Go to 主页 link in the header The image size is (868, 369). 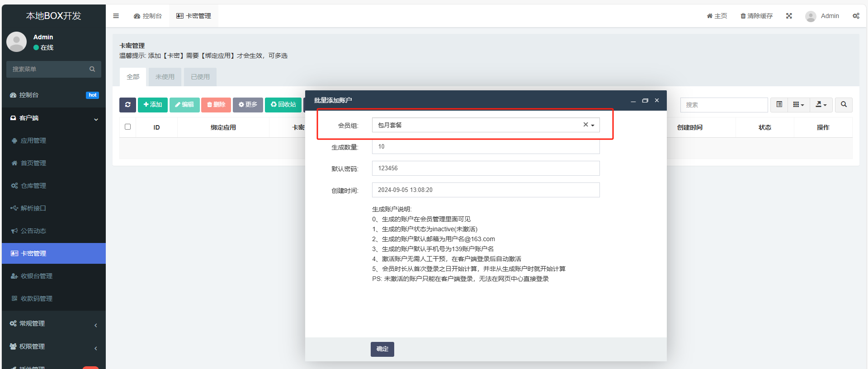coord(717,16)
